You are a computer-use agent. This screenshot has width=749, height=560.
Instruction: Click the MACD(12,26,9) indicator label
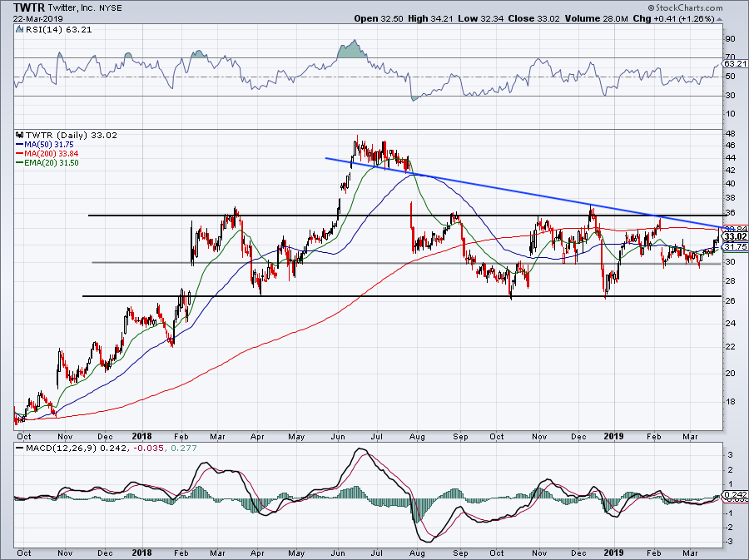coord(62,448)
